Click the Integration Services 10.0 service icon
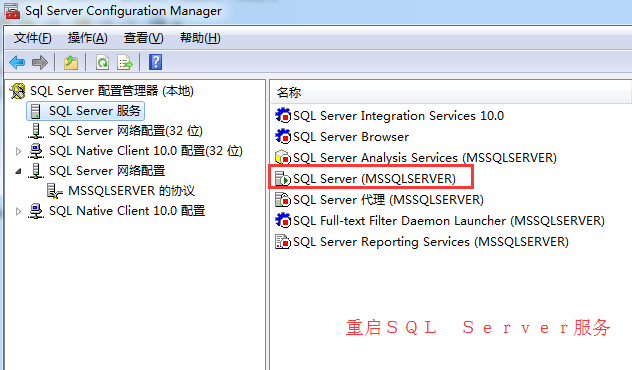This screenshot has height=370, width=632. click(x=283, y=115)
